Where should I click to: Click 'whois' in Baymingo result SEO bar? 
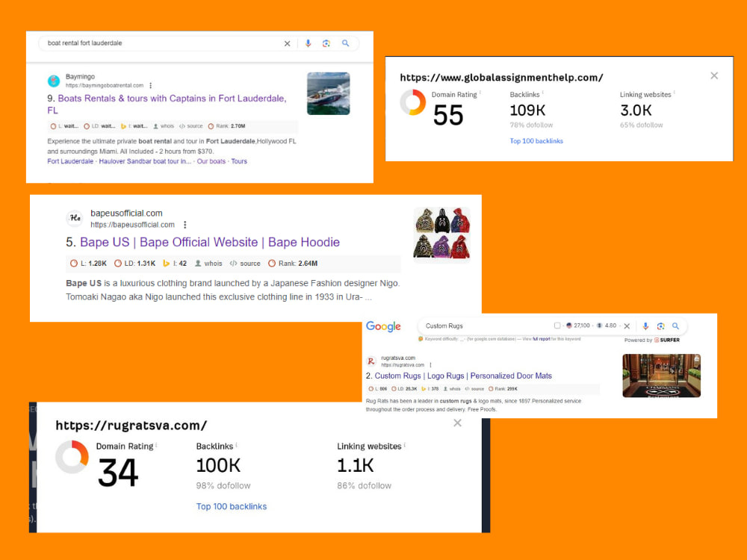coord(164,126)
